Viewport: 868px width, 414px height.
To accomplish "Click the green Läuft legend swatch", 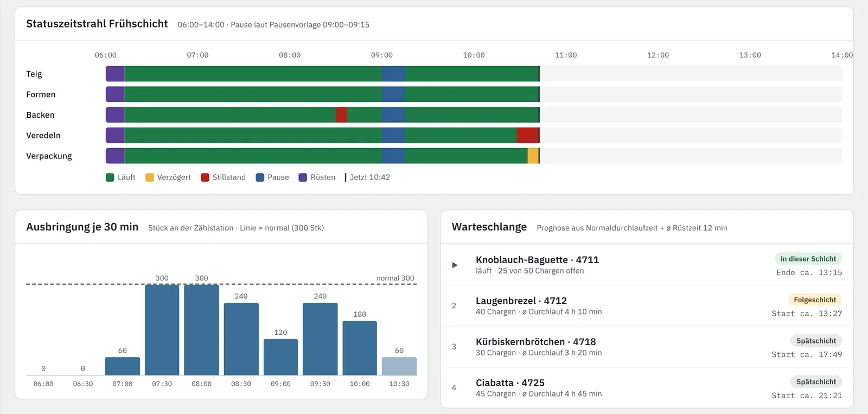I will [x=110, y=177].
